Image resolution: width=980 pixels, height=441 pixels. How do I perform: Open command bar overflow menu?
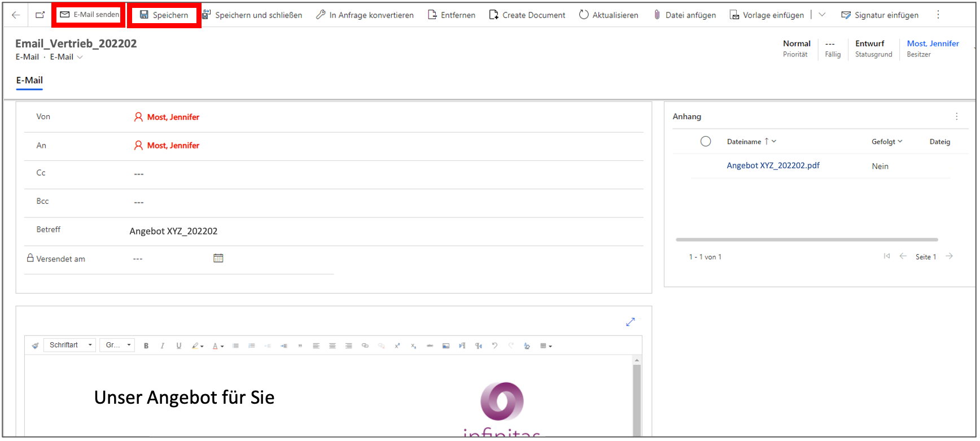pyautogui.click(x=938, y=15)
